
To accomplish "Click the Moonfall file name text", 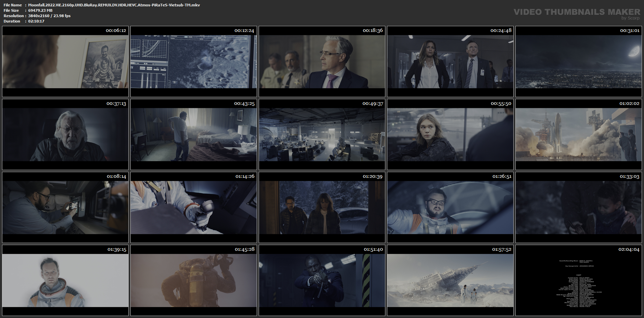I will click(x=114, y=5).
